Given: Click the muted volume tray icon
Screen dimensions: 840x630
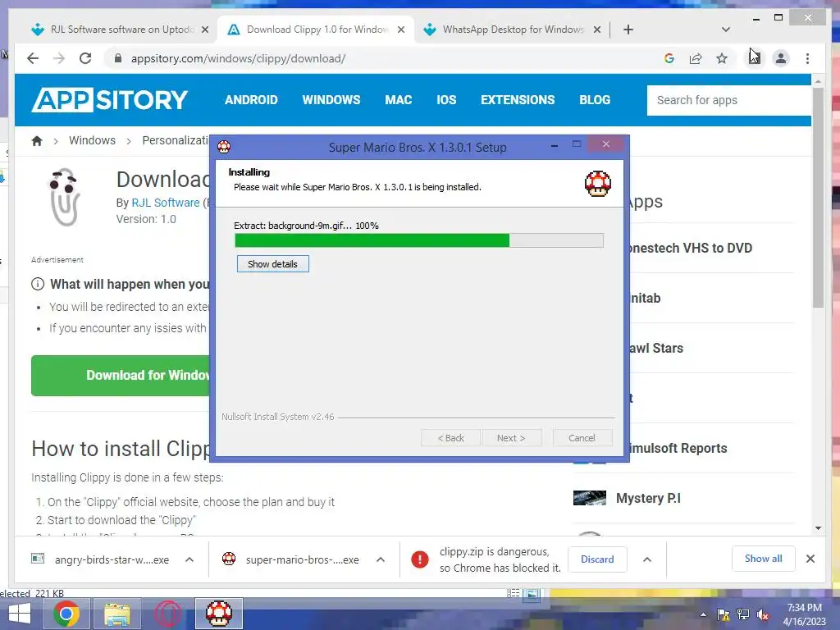Looking at the screenshot, I should pos(763,614).
